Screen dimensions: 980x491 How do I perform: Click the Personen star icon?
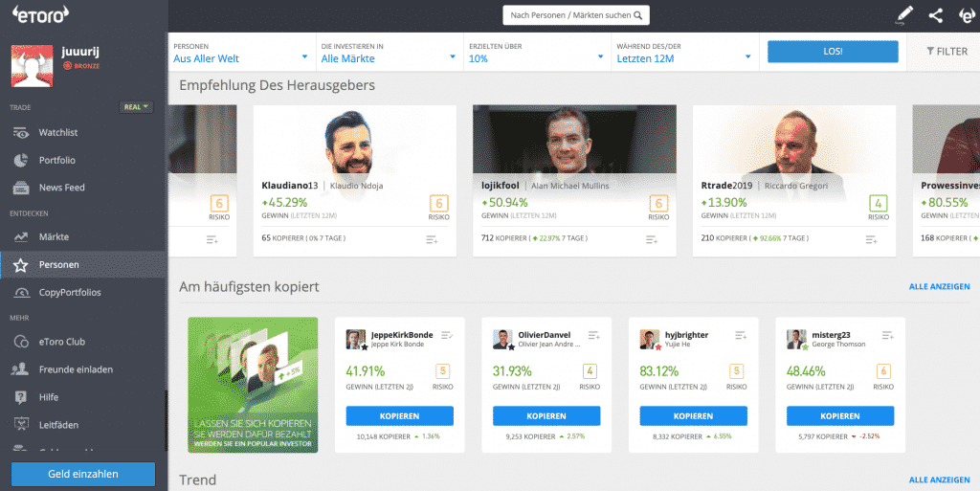pyautogui.click(x=21, y=265)
